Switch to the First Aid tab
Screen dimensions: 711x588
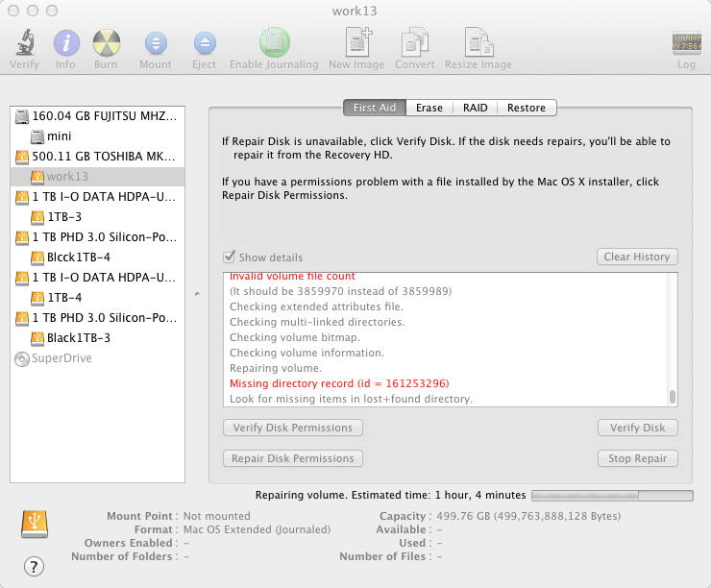375,108
